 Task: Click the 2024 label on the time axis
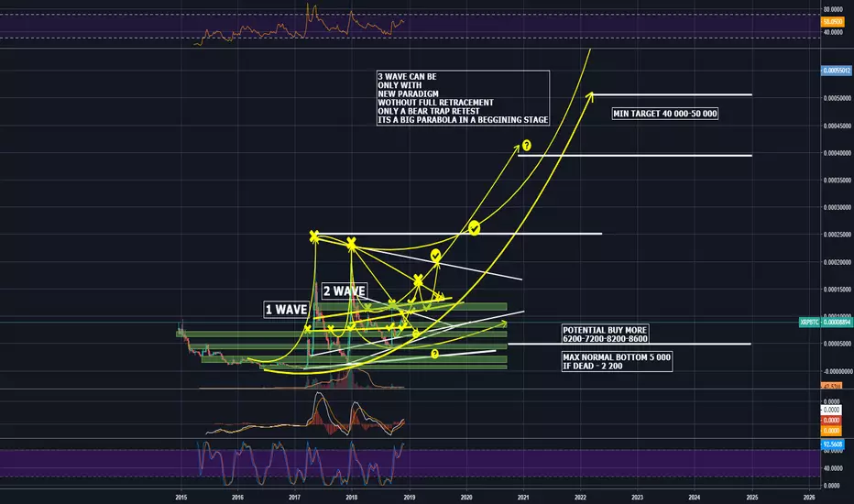695,497
